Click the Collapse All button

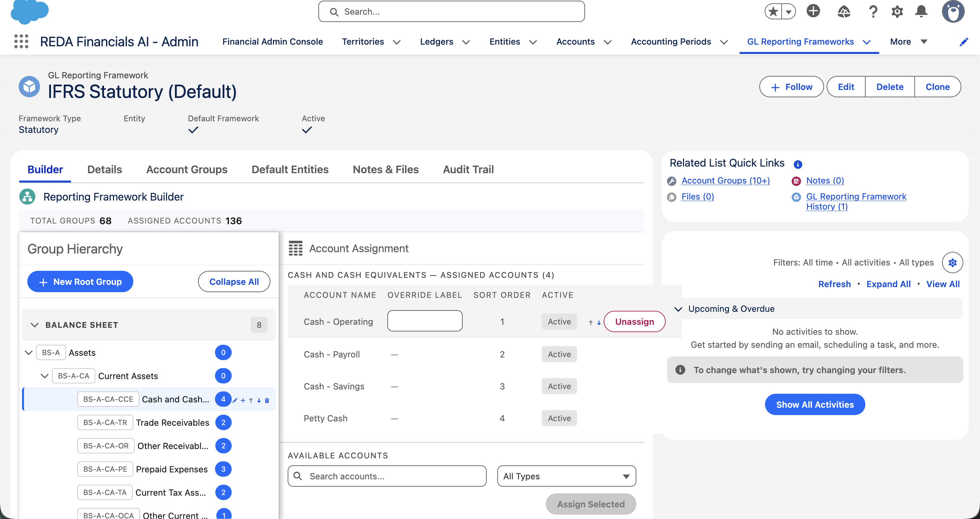(x=234, y=282)
